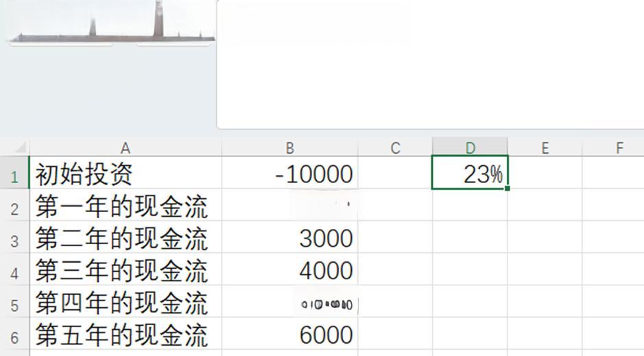Select the highlighted column D header
Image resolution: width=644 pixels, height=356 pixels.
[470, 147]
